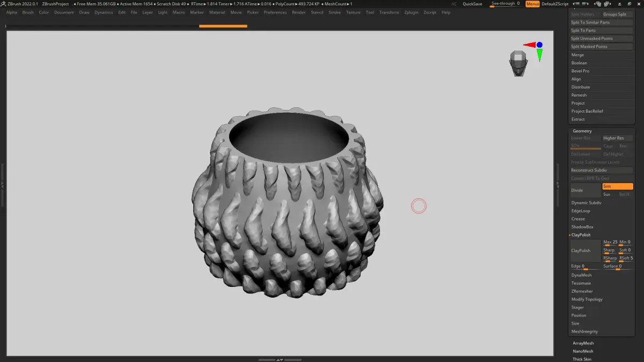The height and width of the screenshot is (362, 644).
Task: Collapse the Geometry section header
Action: pos(582,131)
